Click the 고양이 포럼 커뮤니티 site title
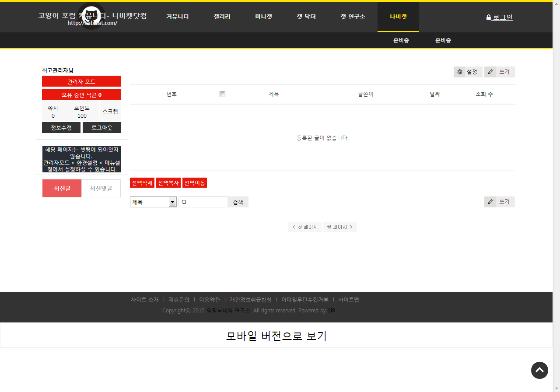 (x=92, y=16)
